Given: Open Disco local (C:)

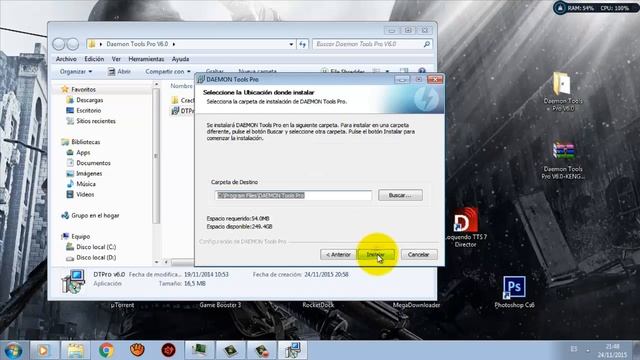Looking at the screenshot, I should point(96,247).
